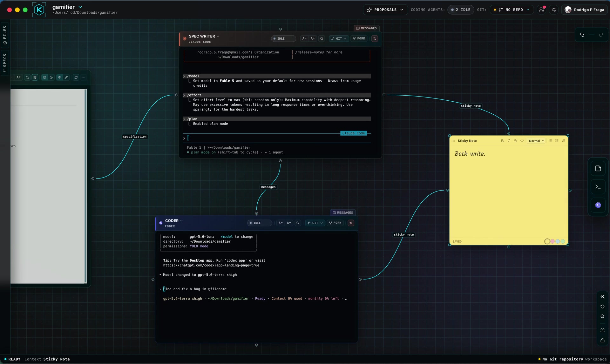Open the Specs side tab
The image size is (610, 364).
pyautogui.click(x=5, y=62)
